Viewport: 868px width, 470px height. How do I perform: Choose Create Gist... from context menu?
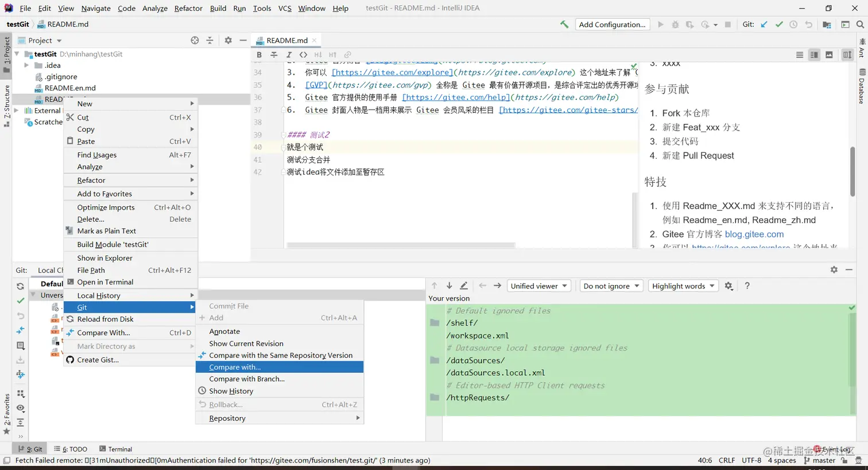point(131,360)
